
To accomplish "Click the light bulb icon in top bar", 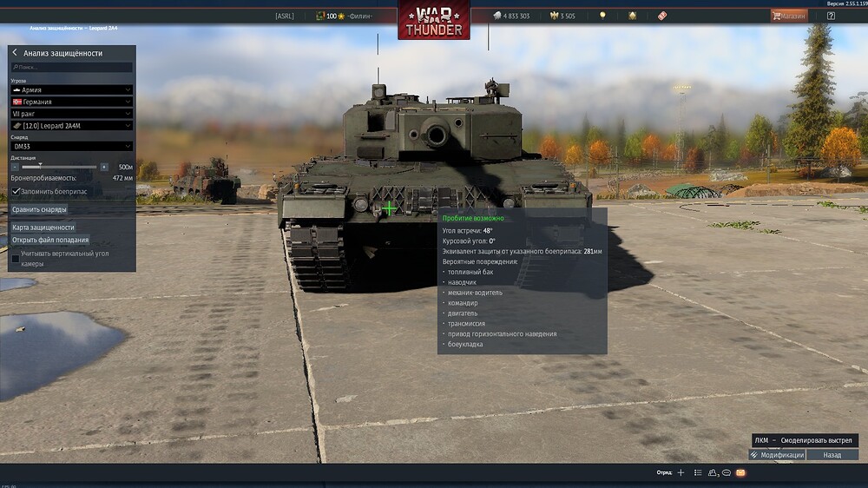I will (602, 16).
